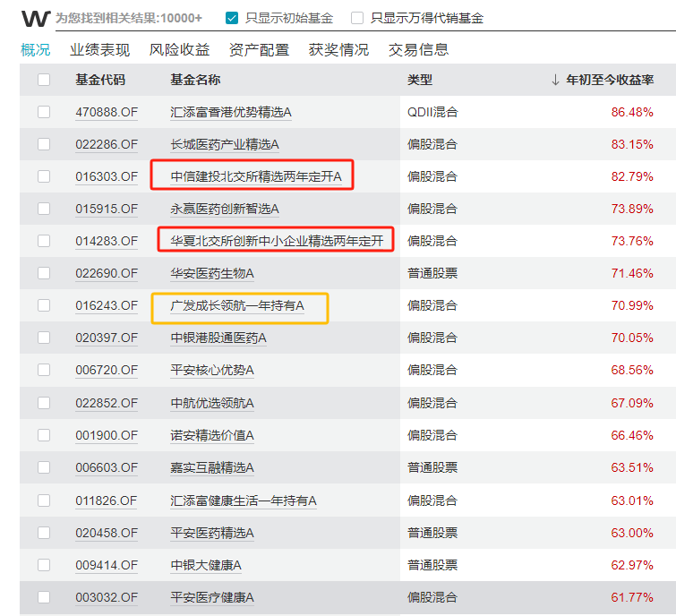The width and height of the screenshot is (676, 616).
Task: Open fund 中银港股通医药A
Action: (218, 338)
